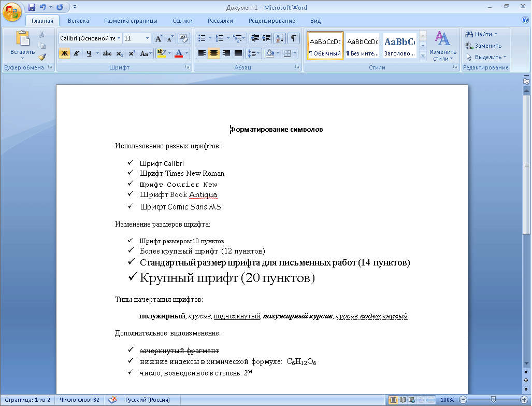532x406 pixels.
Task: Open the font name Calibri dropdown
Action: coord(119,38)
